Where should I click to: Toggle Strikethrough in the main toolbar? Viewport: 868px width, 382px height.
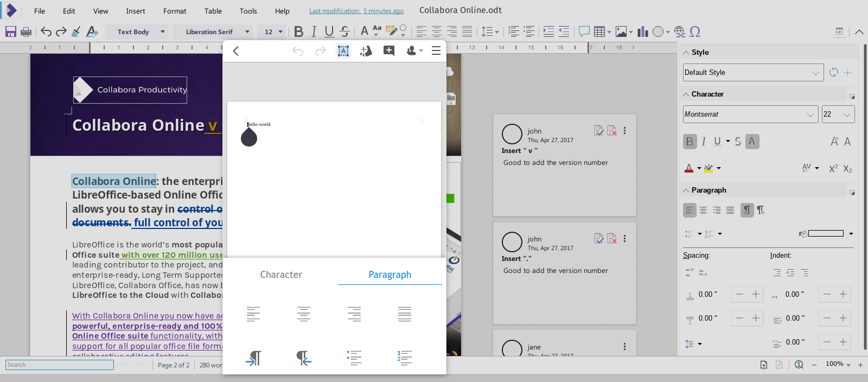pyautogui.click(x=344, y=31)
